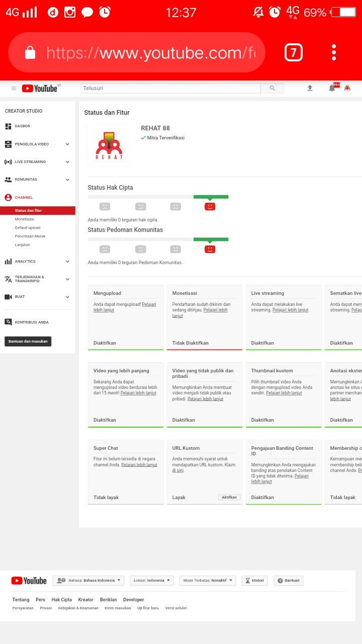Click Histori button in footer
The height and width of the screenshot is (644, 362).
(254, 581)
